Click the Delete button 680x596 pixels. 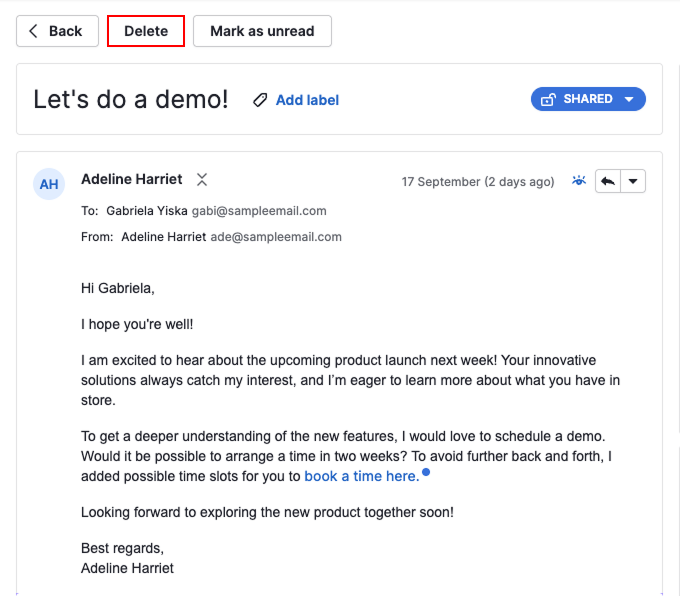click(x=146, y=31)
